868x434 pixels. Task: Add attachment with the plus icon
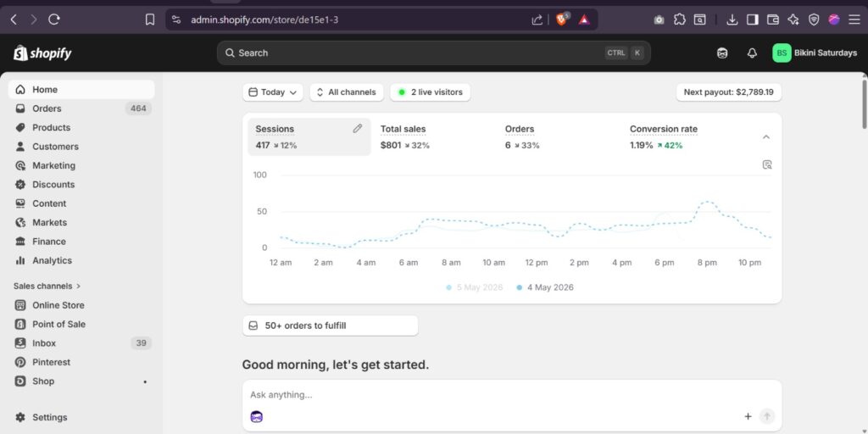coord(748,416)
